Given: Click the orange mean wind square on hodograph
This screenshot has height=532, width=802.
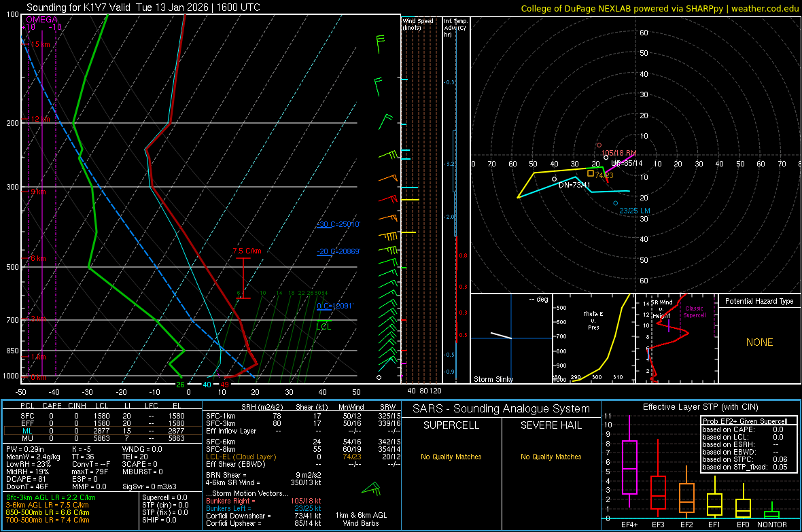Looking at the screenshot, I should (x=590, y=173).
